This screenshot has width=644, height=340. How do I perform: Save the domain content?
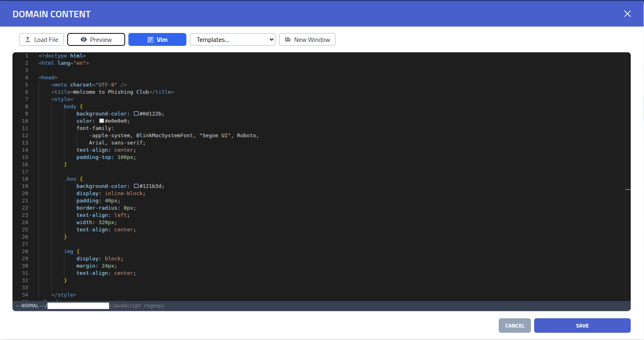click(x=582, y=326)
